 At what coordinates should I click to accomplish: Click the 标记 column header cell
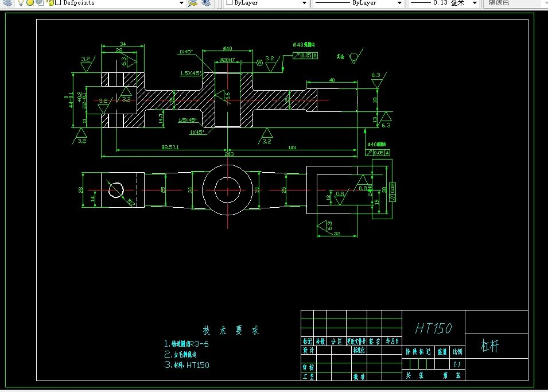click(308, 341)
